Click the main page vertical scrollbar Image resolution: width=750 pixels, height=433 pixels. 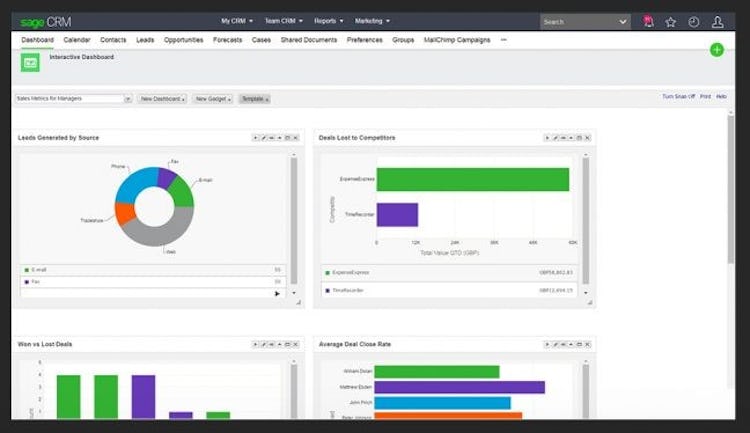click(730, 189)
